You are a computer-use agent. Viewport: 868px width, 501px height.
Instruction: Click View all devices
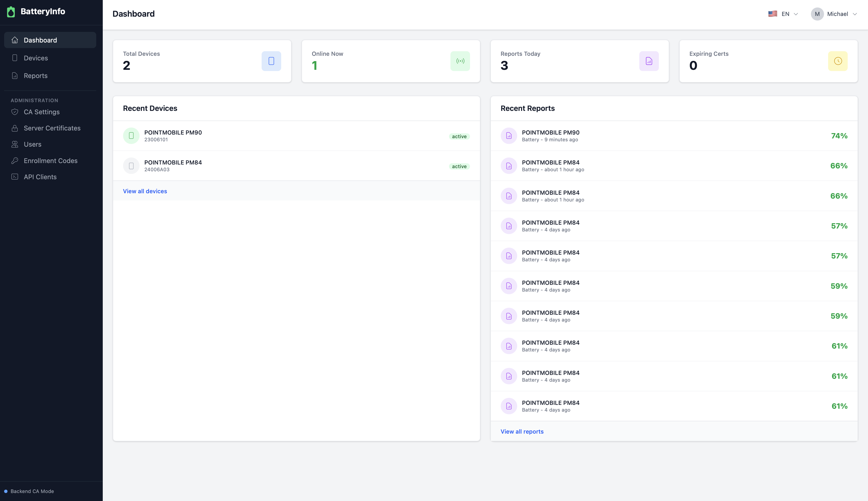(x=145, y=191)
